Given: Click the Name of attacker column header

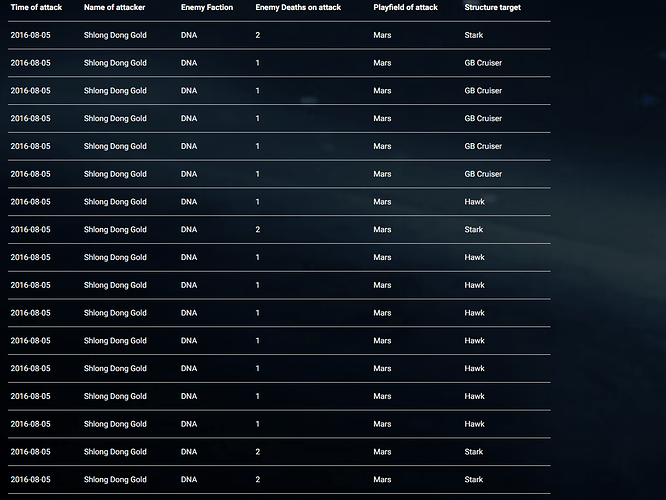Looking at the screenshot, I should [114, 7].
